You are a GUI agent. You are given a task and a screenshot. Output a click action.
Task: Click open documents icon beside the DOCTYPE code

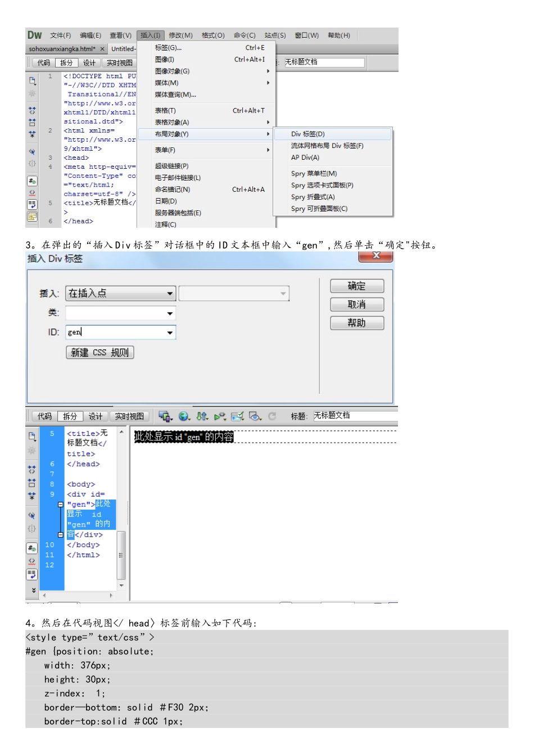tap(32, 80)
